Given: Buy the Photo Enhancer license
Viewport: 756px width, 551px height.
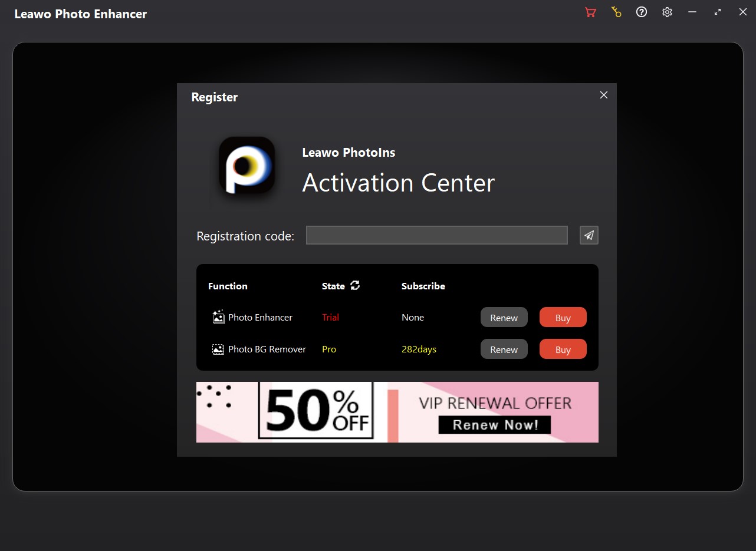Looking at the screenshot, I should [563, 318].
